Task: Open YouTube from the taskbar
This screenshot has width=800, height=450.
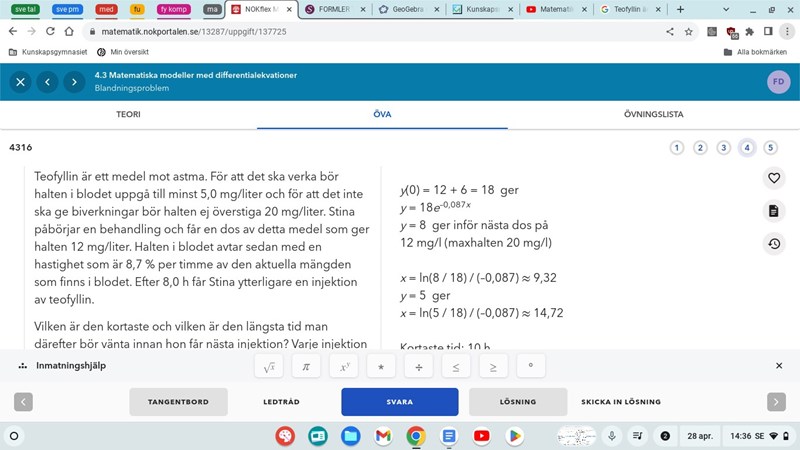Action: [482, 436]
